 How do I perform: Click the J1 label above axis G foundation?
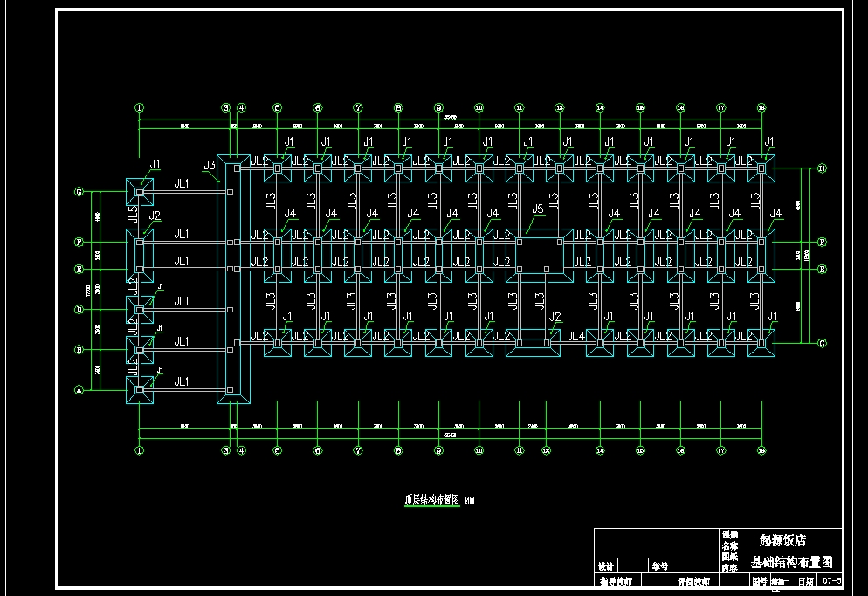[x=155, y=164]
